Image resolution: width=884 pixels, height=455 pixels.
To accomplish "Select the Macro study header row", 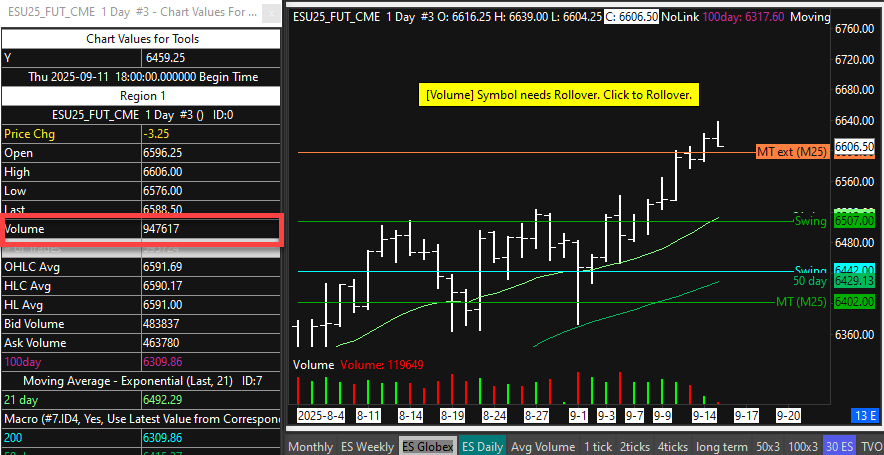I will pos(141,419).
